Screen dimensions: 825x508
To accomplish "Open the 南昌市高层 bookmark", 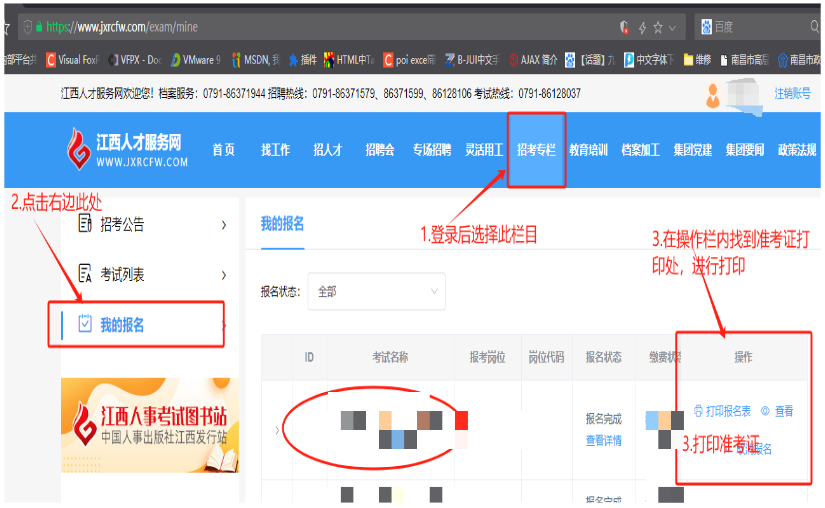I will pyautogui.click(x=744, y=60).
